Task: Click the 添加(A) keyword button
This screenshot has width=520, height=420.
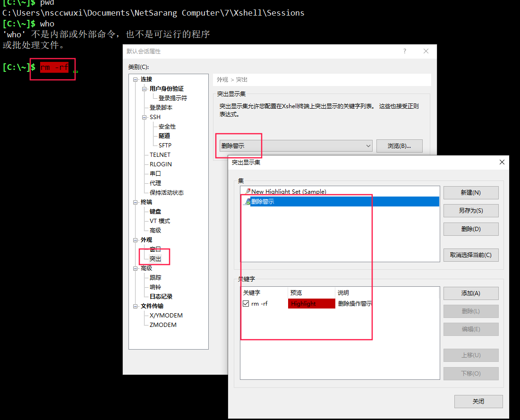Action: [x=471, y=293]
